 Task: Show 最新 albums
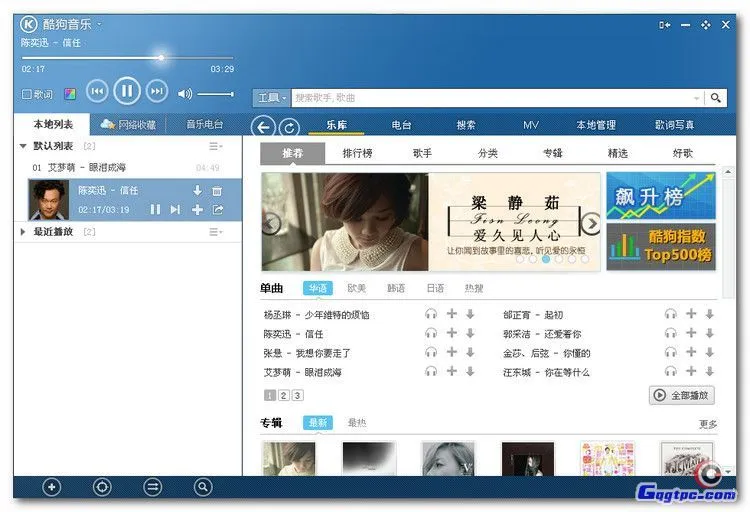(x=318, y=423)
